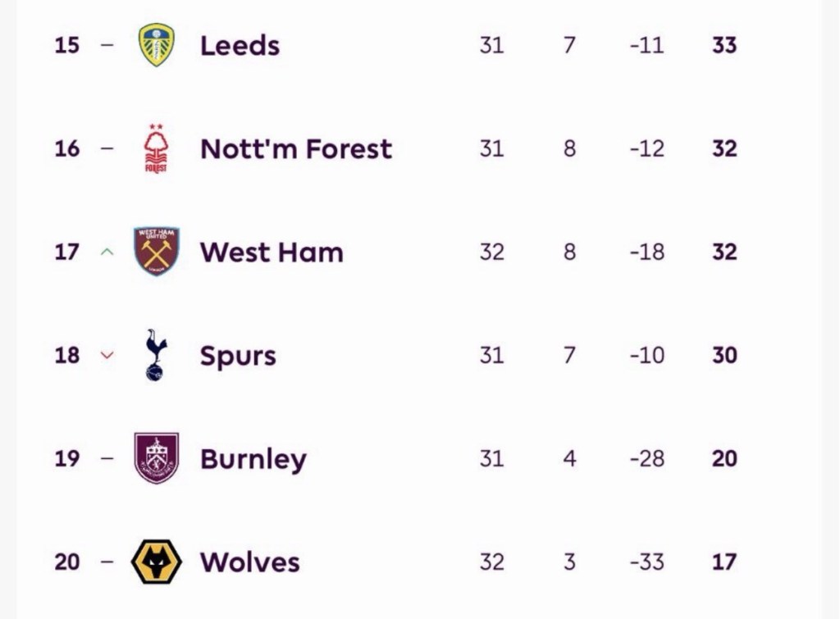The image size is (840, 619).
Task: Open the Leeds team name link
Action: [240, 45]
